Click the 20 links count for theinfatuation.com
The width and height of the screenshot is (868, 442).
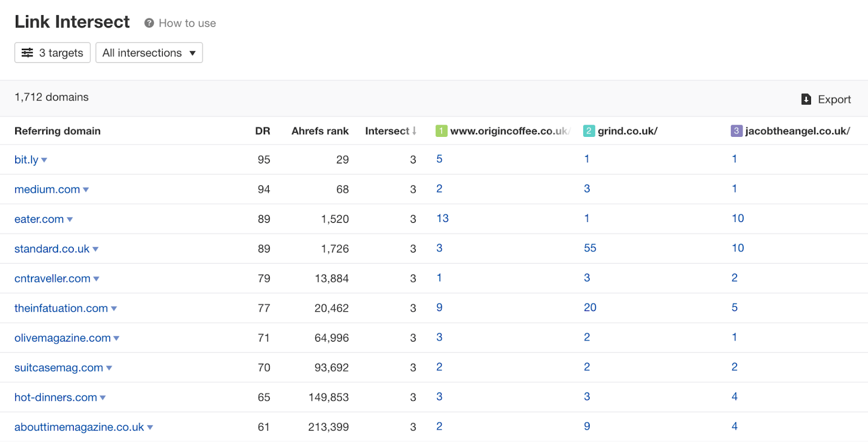590,307
